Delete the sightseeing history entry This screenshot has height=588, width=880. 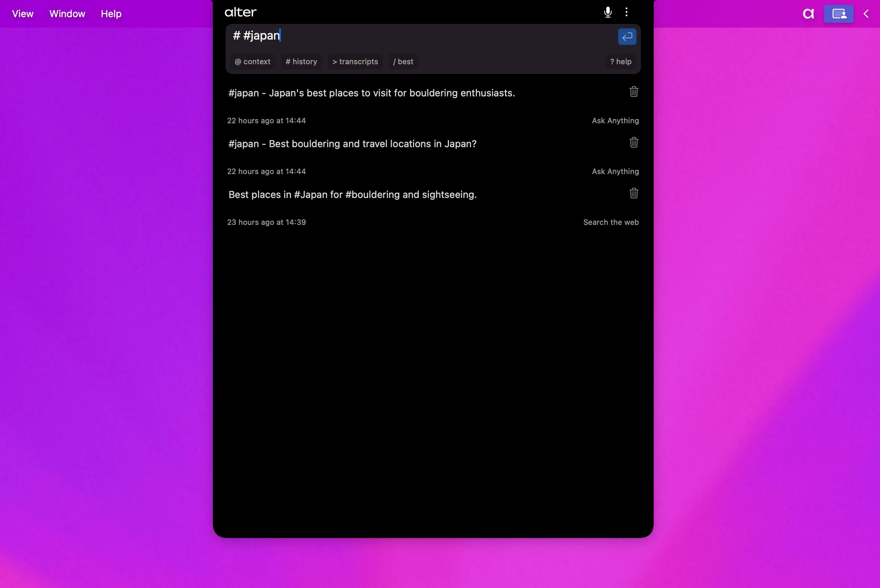(x=633, y=194)
